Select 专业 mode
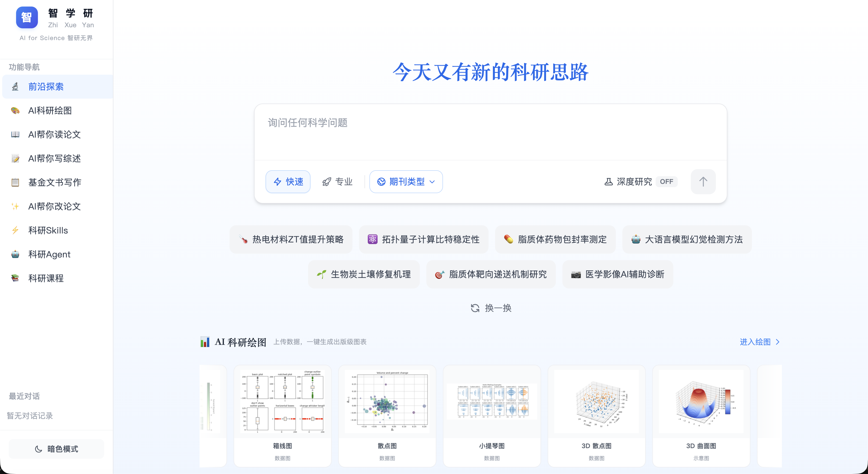 click(x=337, y=182)
